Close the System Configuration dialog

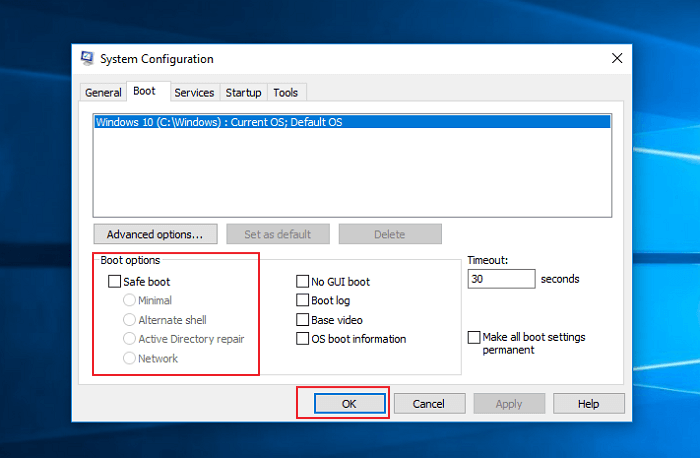(617, 59)
